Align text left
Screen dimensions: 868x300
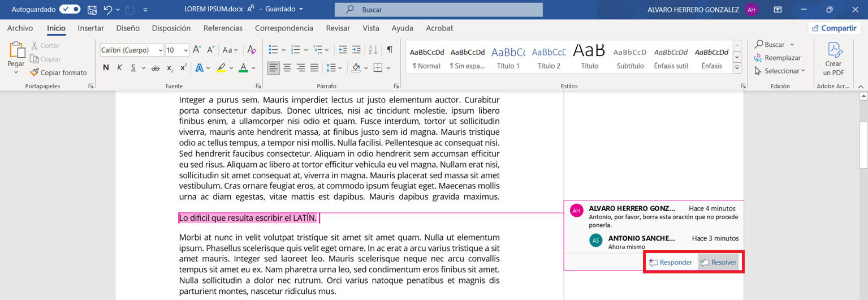[x=274, y=68]
